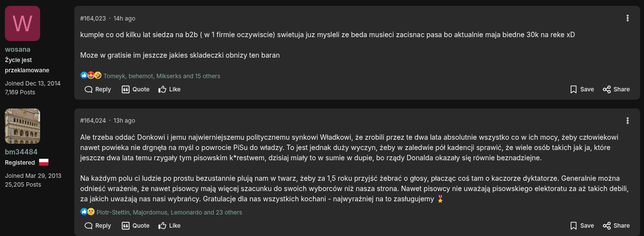Open bm34484's profile via username
Screen dimensions: 644x236
(21, 152)
